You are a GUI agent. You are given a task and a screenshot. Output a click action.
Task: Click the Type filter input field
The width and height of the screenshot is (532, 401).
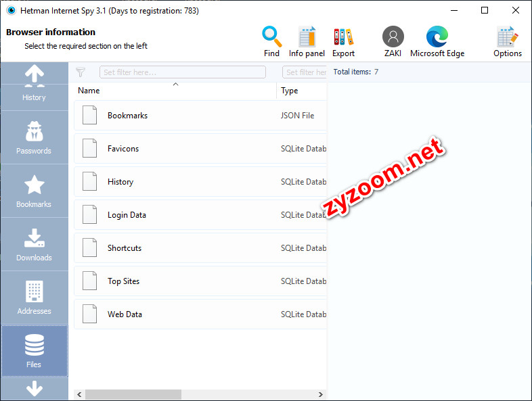pyautogui.click(x=305, y=72)
